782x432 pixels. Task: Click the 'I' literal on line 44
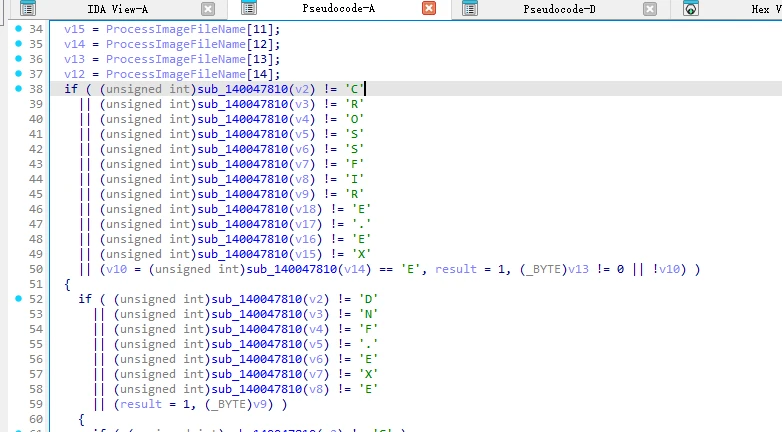[355, 179]
